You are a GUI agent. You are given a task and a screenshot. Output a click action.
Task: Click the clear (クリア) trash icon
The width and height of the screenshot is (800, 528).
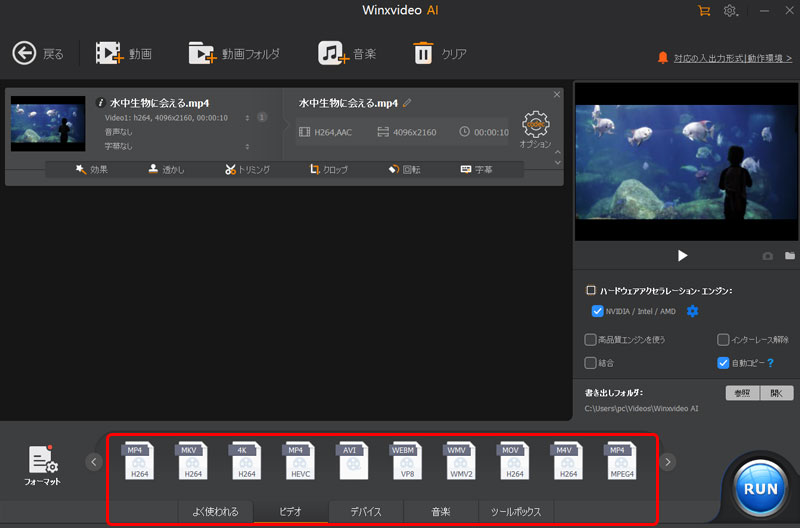click(x=424, y=53)
